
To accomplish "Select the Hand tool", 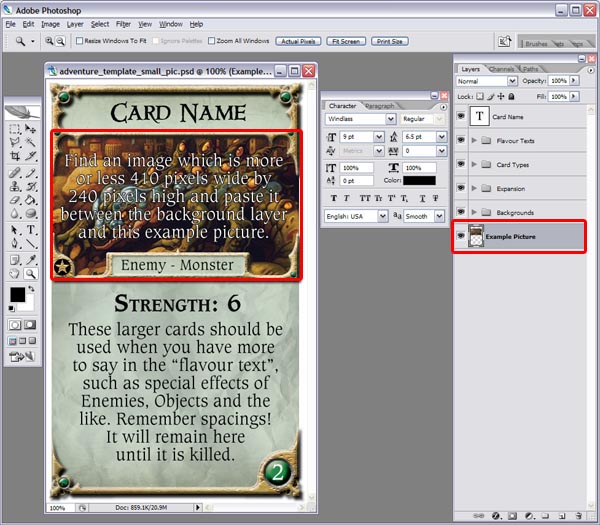I will coord(15,274).
